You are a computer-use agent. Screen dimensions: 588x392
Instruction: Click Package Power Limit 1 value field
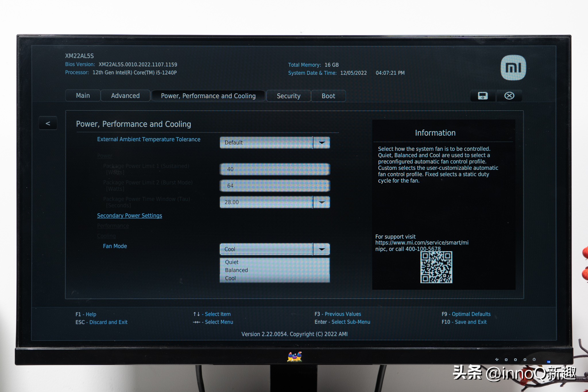[x=274, y=169]
